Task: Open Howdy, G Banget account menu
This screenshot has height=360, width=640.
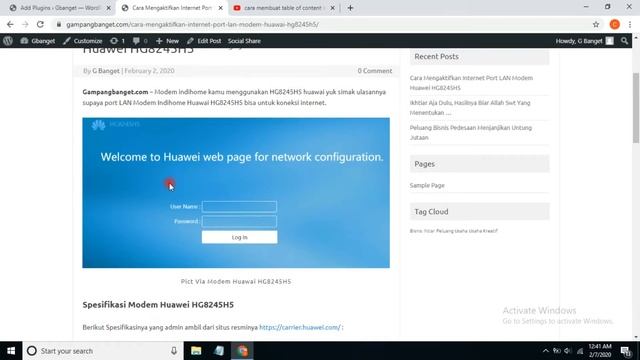Action: coord(584,41)
